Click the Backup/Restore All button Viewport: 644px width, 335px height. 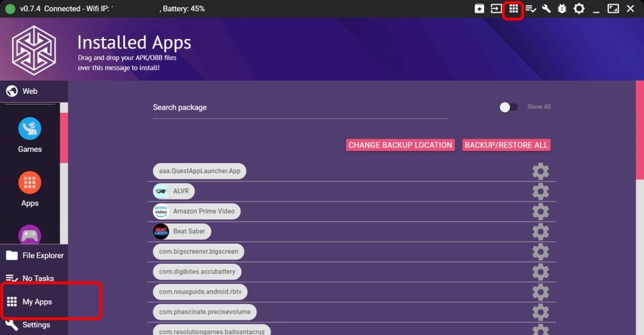506,145
